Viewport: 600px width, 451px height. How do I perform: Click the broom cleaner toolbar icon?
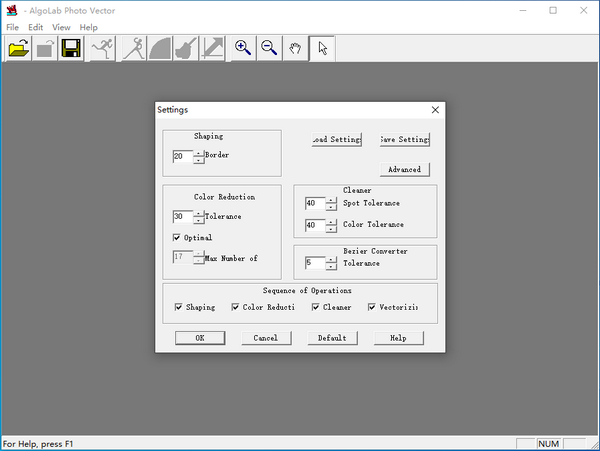coord(185,48)
